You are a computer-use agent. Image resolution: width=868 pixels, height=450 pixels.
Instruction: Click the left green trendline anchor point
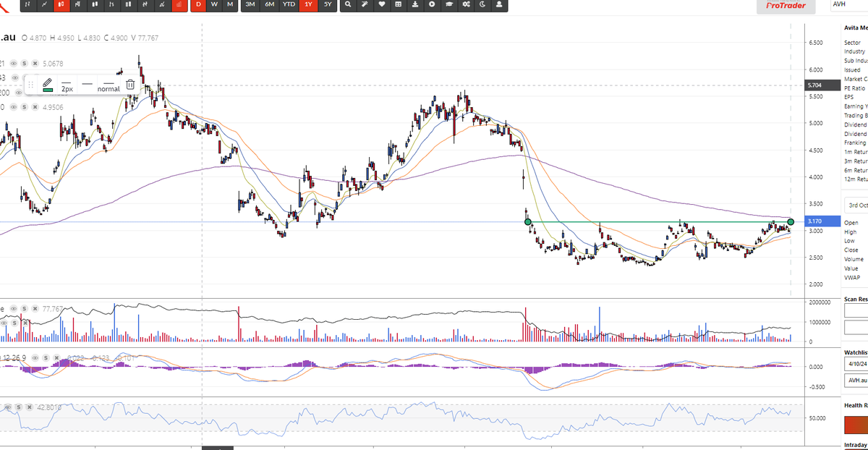(x=528, y=222)
